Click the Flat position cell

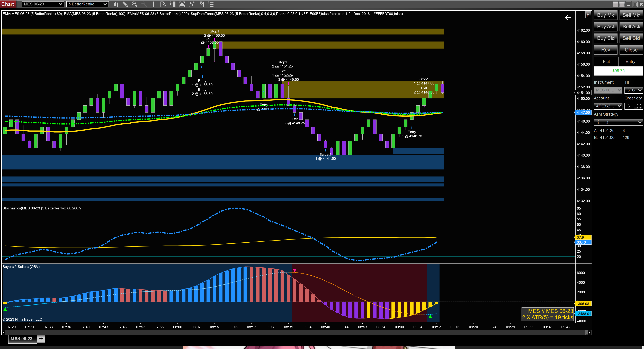point(606,62)
